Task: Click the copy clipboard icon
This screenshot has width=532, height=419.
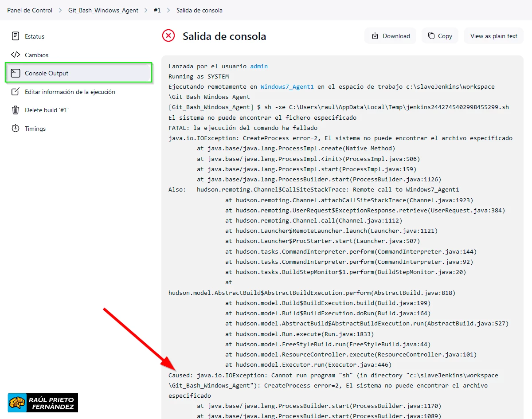Action: tap(431, 36)
